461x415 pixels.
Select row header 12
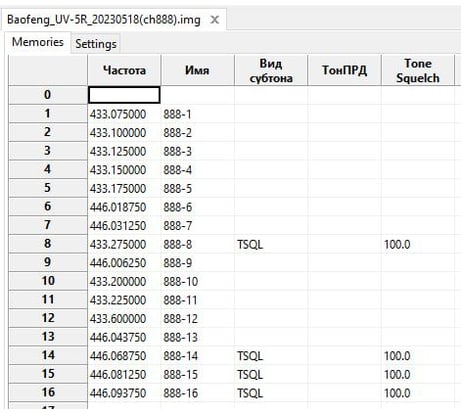point(48,318)
